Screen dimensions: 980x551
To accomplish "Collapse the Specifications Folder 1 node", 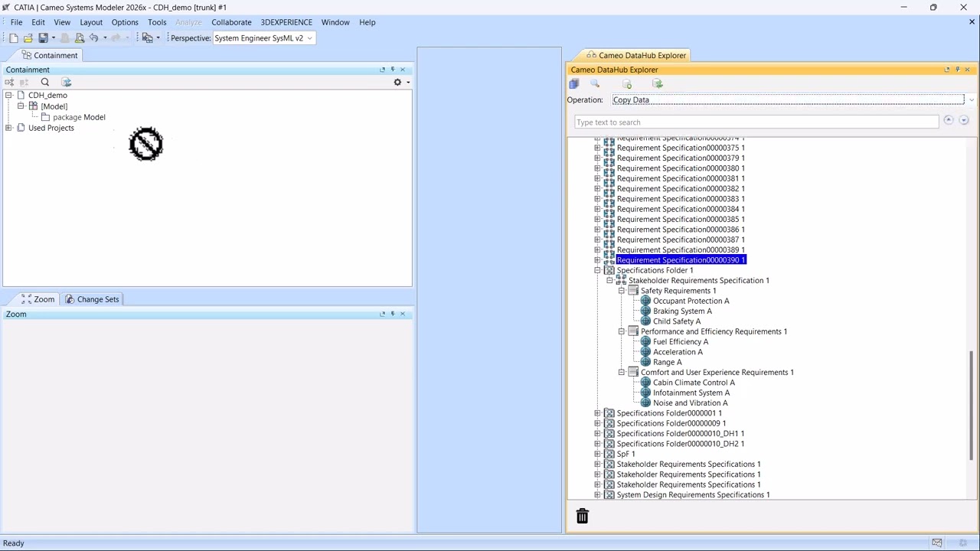I will pyautogui.click(x=597, y=270).
